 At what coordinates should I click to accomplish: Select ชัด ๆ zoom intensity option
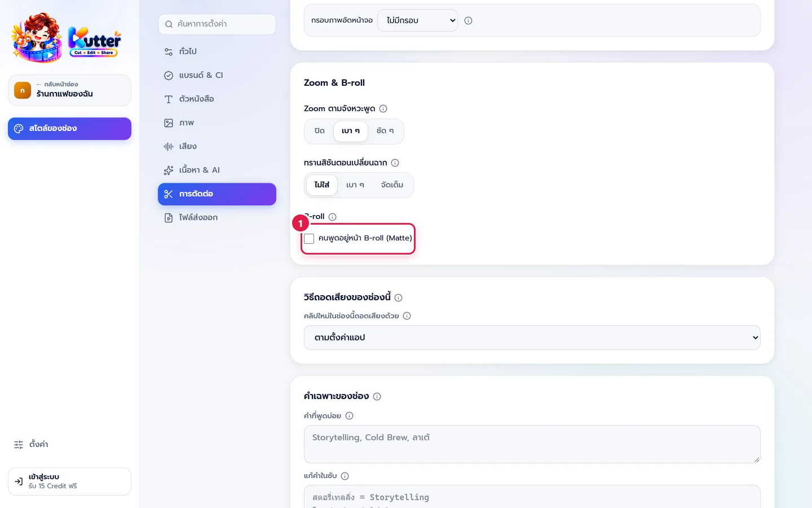[x=385, y=131]
